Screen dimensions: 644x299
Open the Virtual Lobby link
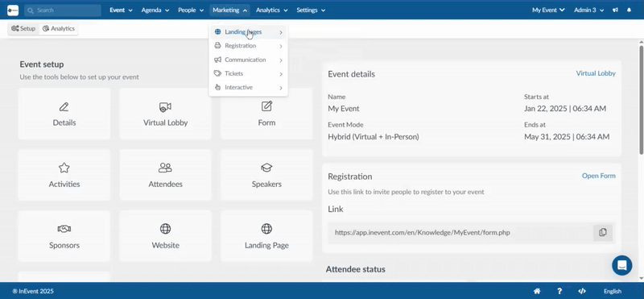click(596, 73)
